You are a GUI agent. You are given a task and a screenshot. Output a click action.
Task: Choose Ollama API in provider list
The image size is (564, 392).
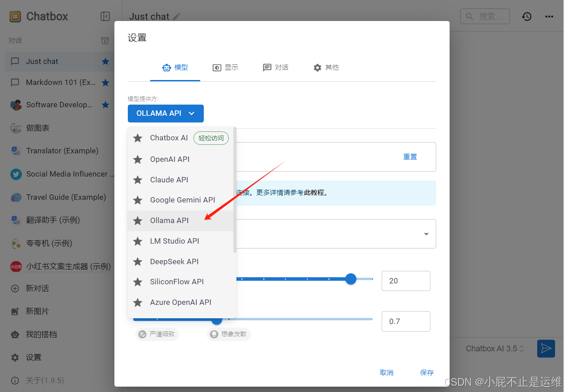pyautogui.click(x=181, y=220)
